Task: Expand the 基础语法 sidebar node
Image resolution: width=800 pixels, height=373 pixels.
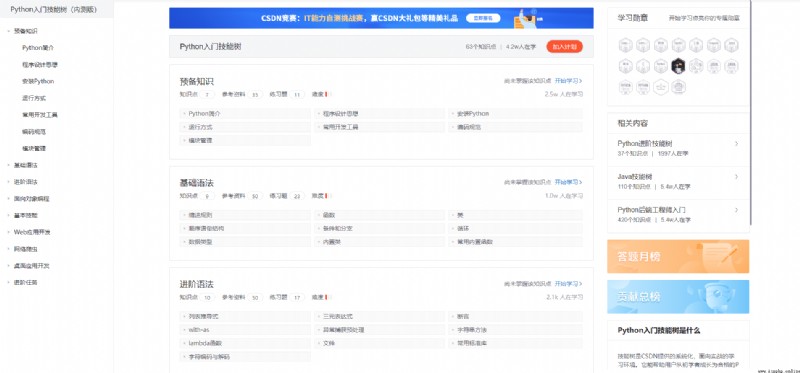Action: (x=9, y=165)
